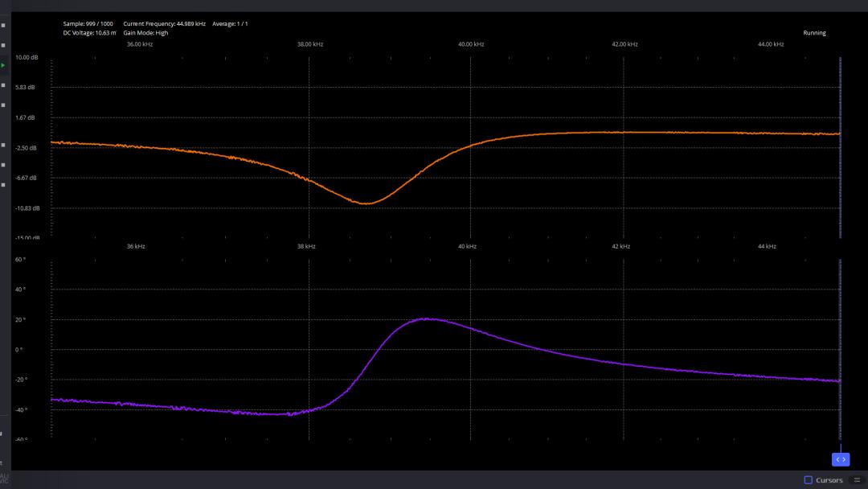Enable the Cursors checkbox
Viewport: 868px width, 489px height.
(x=808, y=480)
